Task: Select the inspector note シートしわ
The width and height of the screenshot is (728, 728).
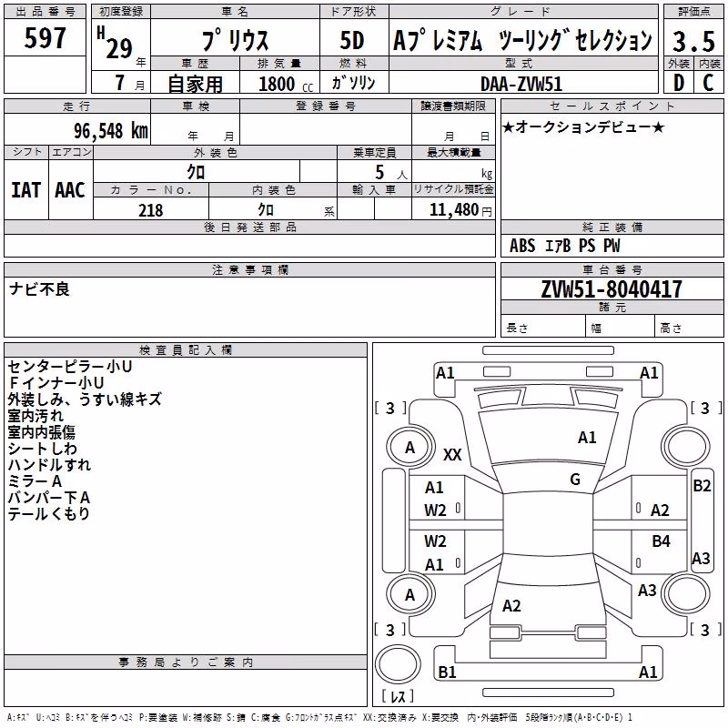Action: [x=42, y=448]
